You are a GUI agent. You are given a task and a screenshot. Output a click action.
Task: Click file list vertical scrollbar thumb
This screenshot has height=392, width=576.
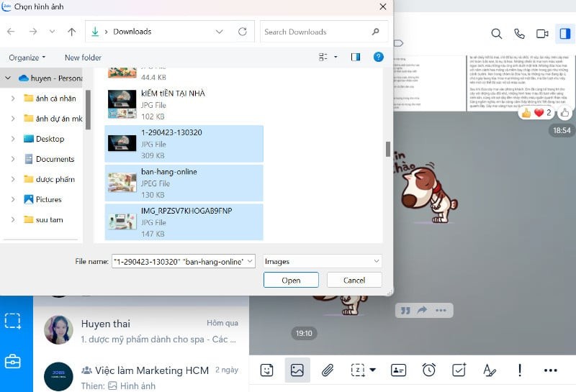tap(388, 149)
